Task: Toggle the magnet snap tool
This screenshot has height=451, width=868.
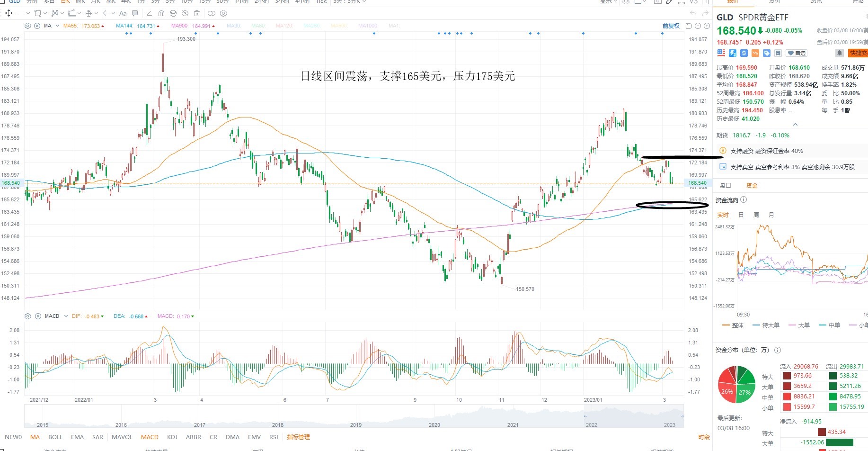Action: (161, 13)
